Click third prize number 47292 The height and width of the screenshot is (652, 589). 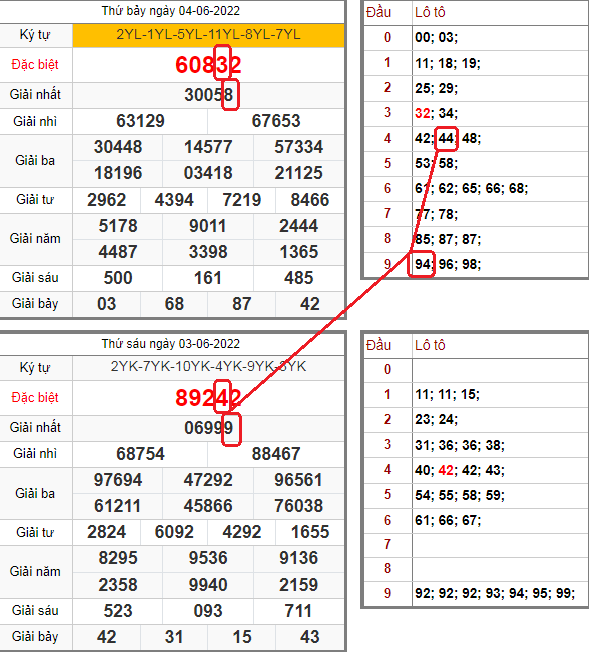click(208, 480)
